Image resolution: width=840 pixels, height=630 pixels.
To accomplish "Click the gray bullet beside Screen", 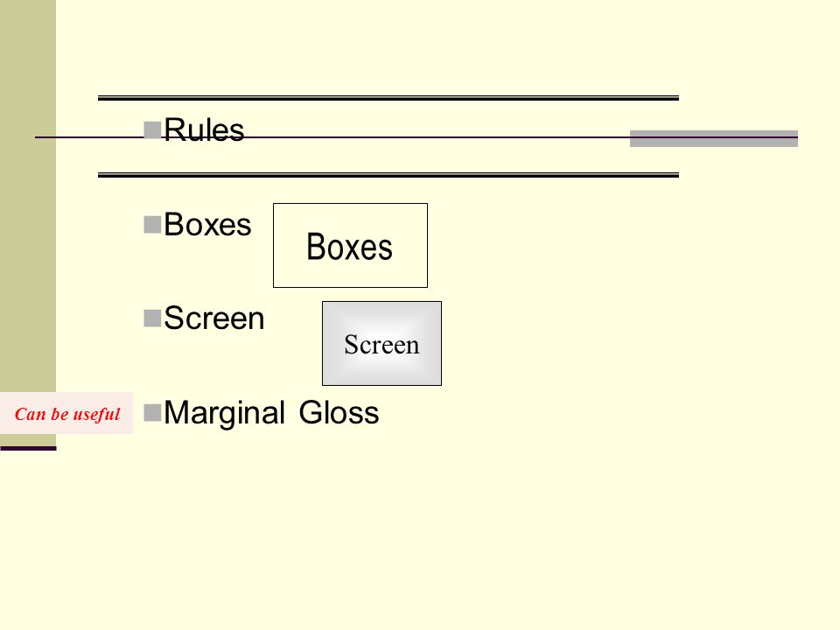I will (x=152, y=318).
